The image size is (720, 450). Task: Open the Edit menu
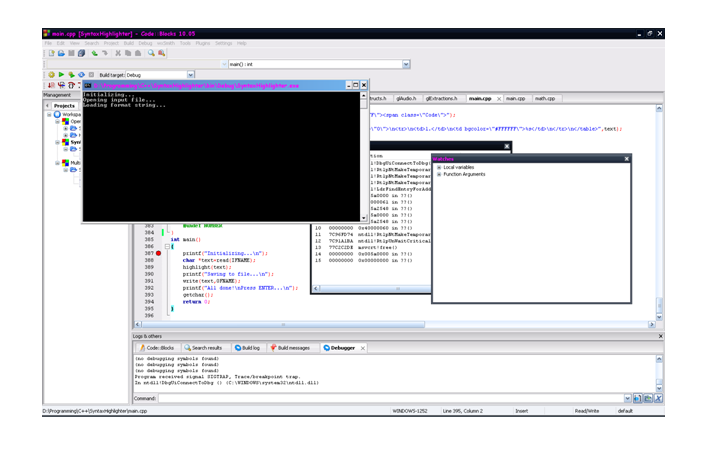point(60,43)
